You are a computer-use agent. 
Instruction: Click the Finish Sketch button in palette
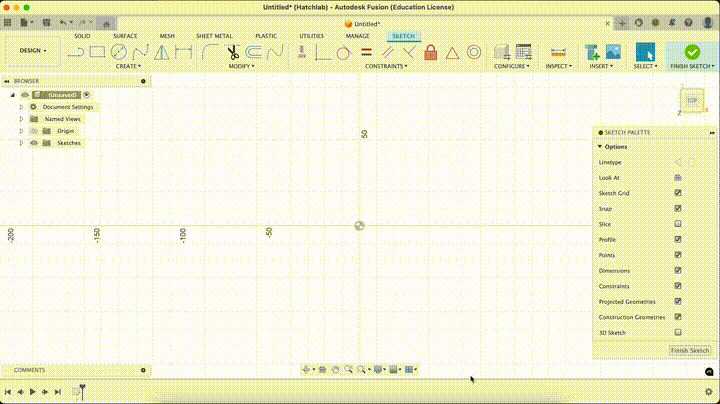pos(690,350)
